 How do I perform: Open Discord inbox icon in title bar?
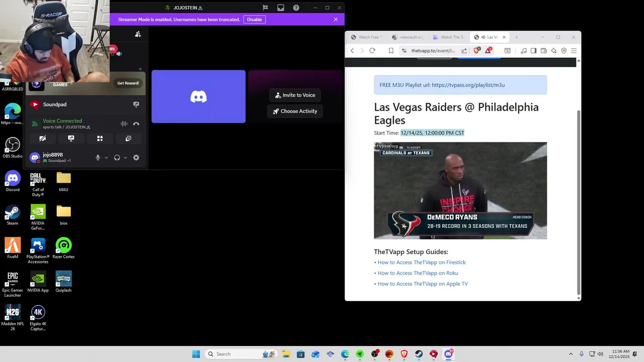point(281,8)
